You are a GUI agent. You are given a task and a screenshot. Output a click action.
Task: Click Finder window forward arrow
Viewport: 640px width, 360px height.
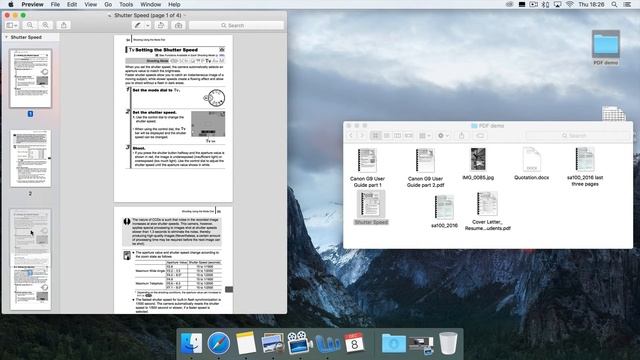point(361,136)
